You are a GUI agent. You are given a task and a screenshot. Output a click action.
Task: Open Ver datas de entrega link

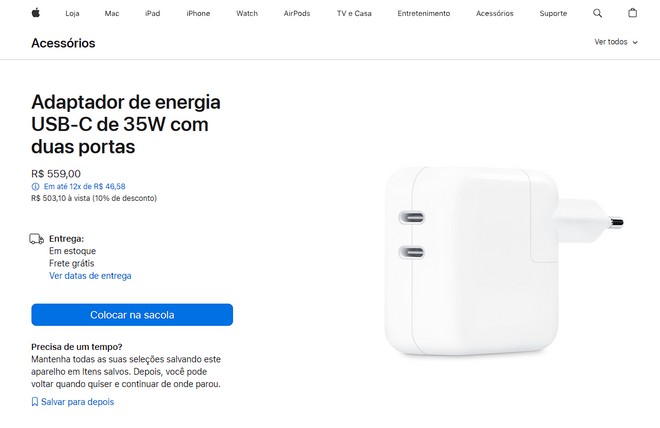point(90,276)
